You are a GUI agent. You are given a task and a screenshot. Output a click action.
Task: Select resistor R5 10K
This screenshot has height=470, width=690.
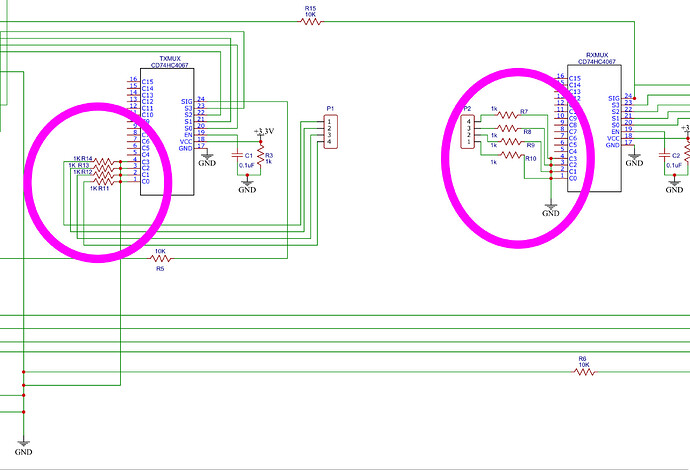[x=160, y=259]
